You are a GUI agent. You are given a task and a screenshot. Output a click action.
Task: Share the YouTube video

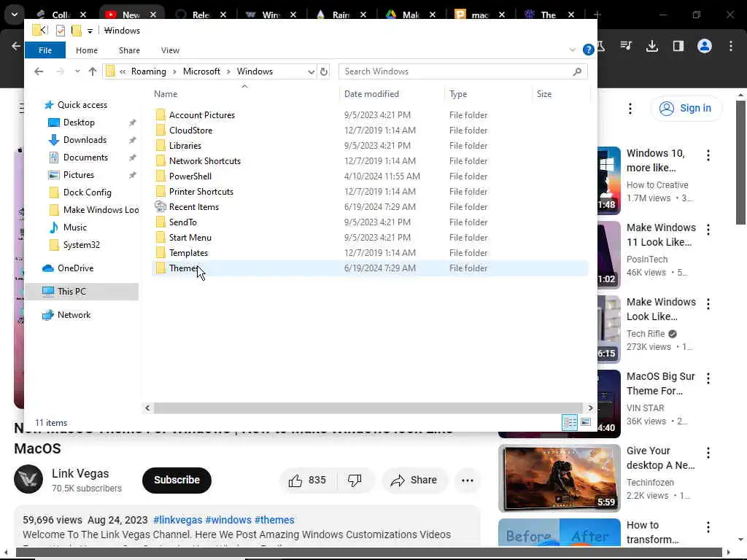pos(414,481)
